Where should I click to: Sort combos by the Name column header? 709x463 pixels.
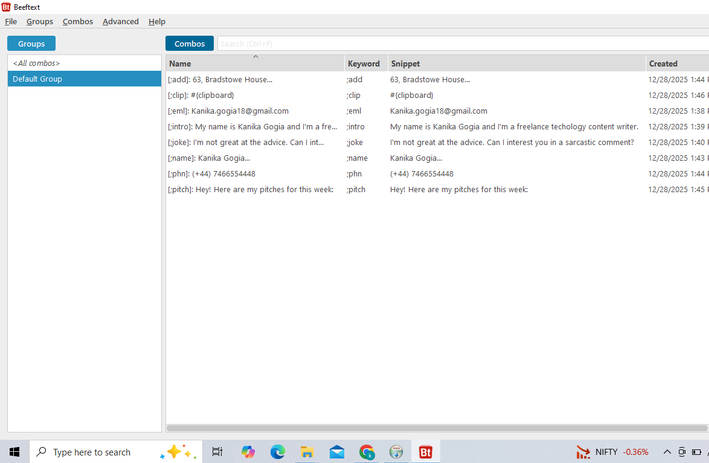255,63
